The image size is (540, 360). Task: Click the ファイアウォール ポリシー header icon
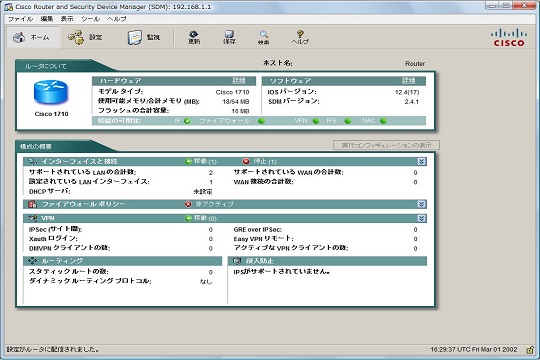(32, 204)
